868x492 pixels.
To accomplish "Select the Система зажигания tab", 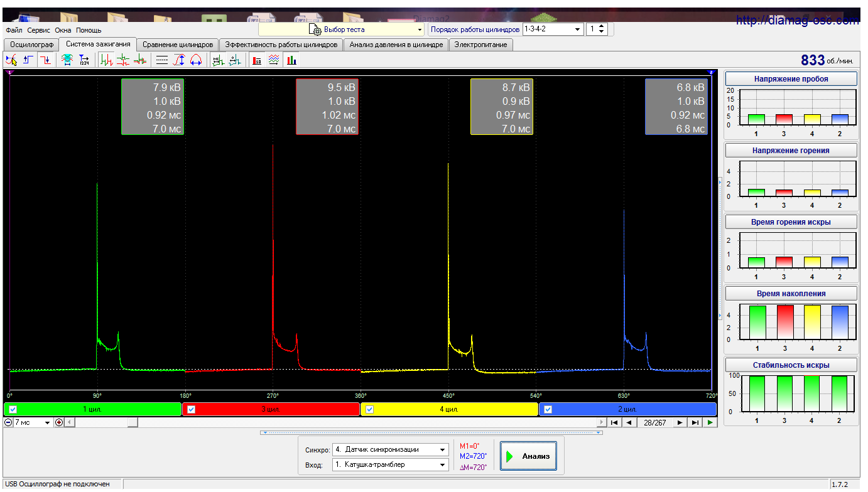I will pyautogui.click(x=98, y=44).
